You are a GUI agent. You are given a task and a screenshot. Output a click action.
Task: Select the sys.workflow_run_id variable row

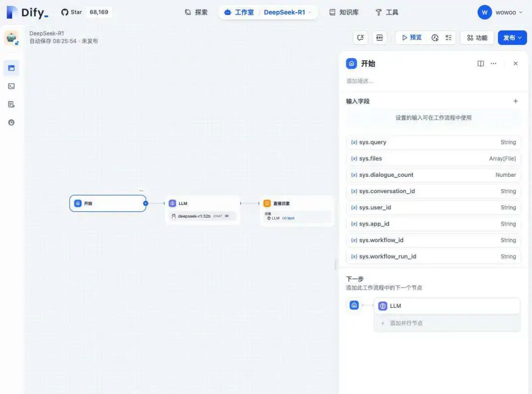433,256
